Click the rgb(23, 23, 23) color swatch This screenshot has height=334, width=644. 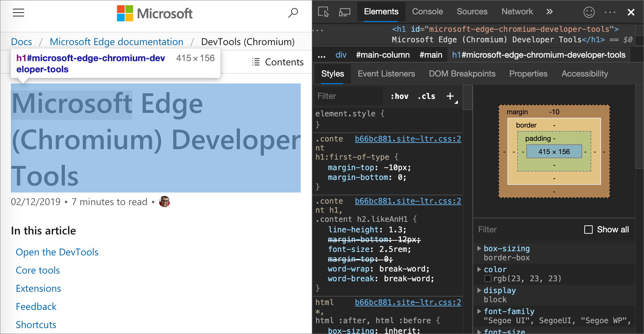488,278
